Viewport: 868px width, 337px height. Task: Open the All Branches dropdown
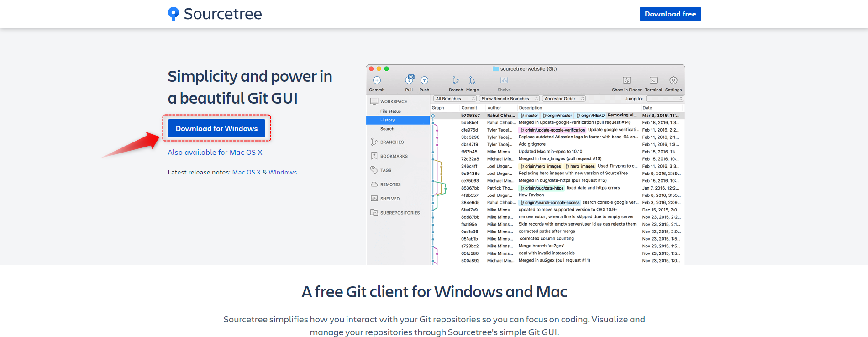click(x=455, y=99)
